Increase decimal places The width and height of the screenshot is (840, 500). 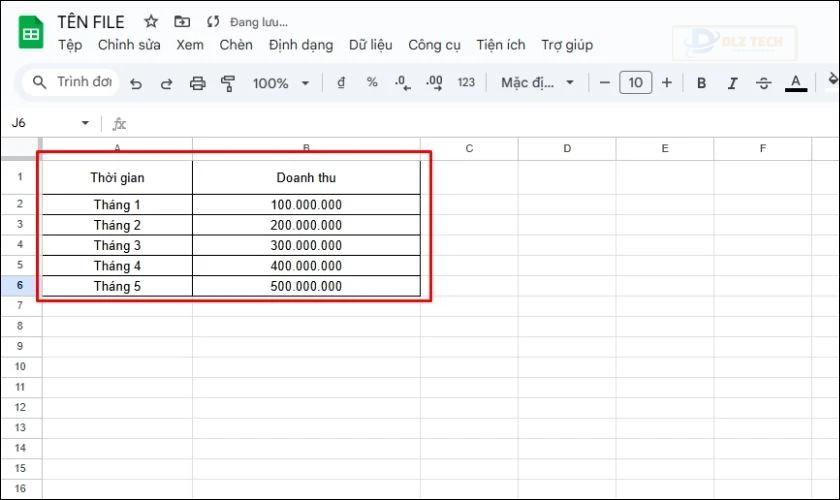(434, 83)
